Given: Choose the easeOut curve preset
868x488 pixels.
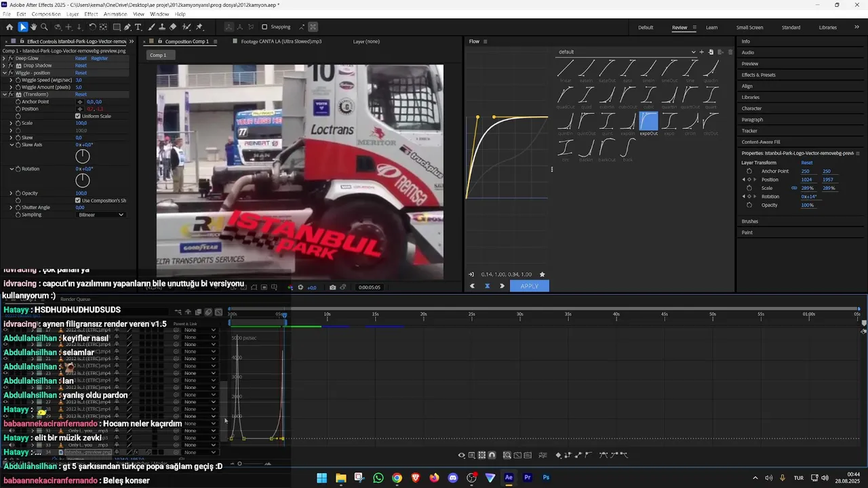Looking at the screenshot, I should click(x=607, y=70).
